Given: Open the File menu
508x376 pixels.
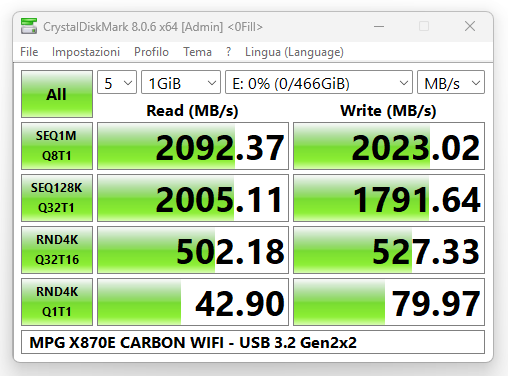Looking at the screenshot, I should click(29, 52).
